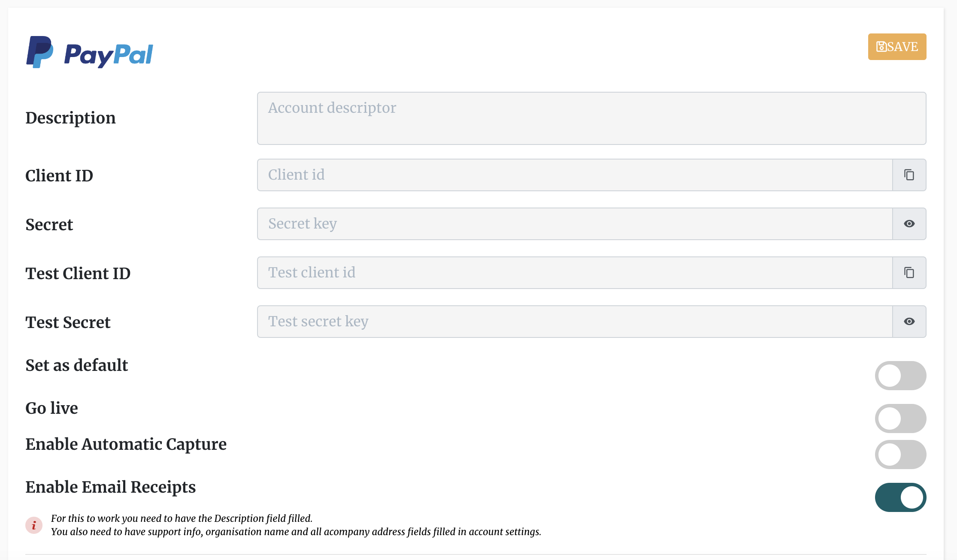
Task: Click the PayPal logo
Action: 89,52
